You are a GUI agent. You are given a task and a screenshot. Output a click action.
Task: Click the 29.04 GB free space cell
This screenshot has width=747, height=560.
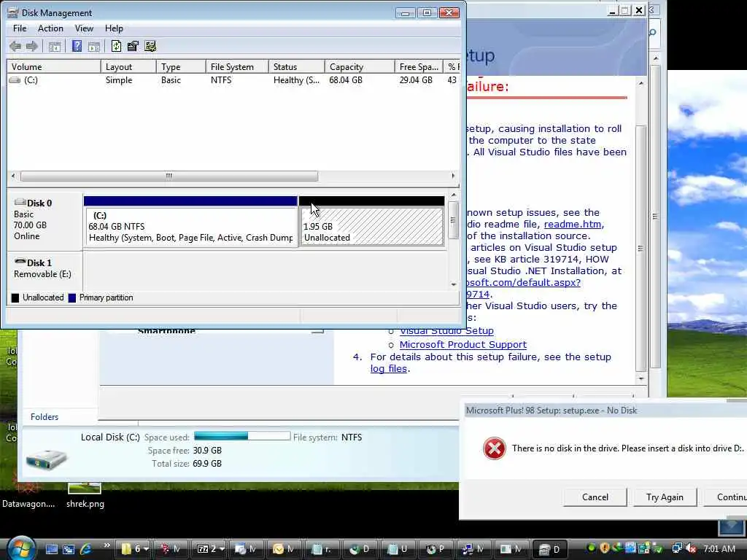416,80
